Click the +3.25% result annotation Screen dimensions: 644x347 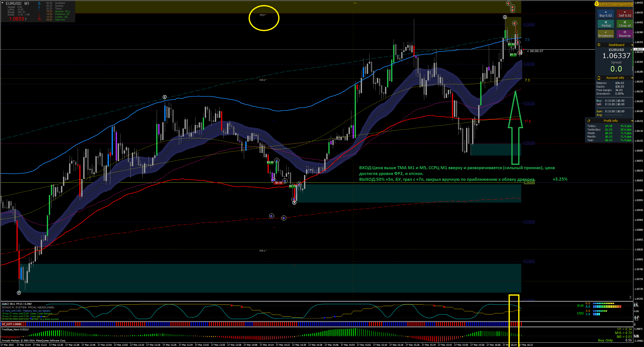[560, 179]
